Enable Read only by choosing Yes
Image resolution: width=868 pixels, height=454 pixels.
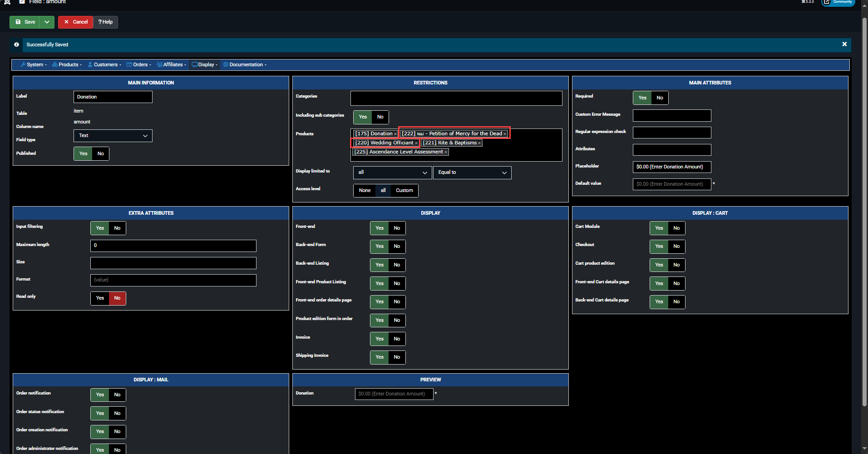(x=100, y=298)
